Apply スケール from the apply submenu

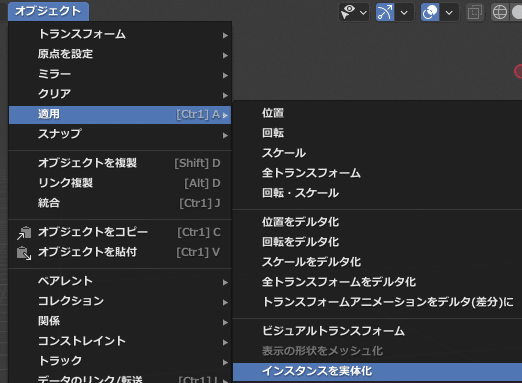pos(377,153)
